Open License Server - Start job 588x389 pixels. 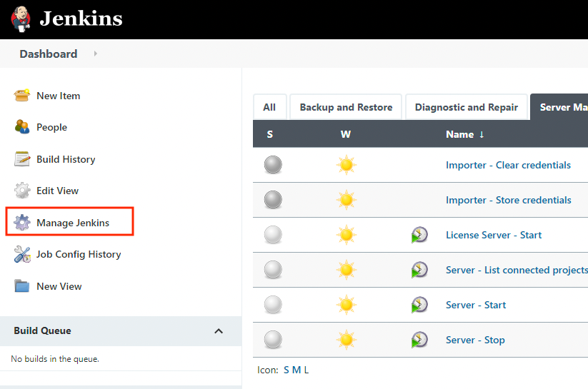pyautogui.click(x=494, y=235)
